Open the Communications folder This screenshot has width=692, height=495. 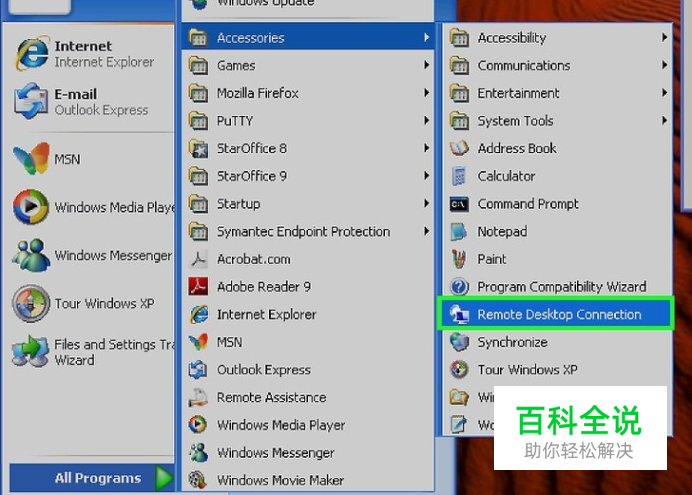[x=557, y=65]
